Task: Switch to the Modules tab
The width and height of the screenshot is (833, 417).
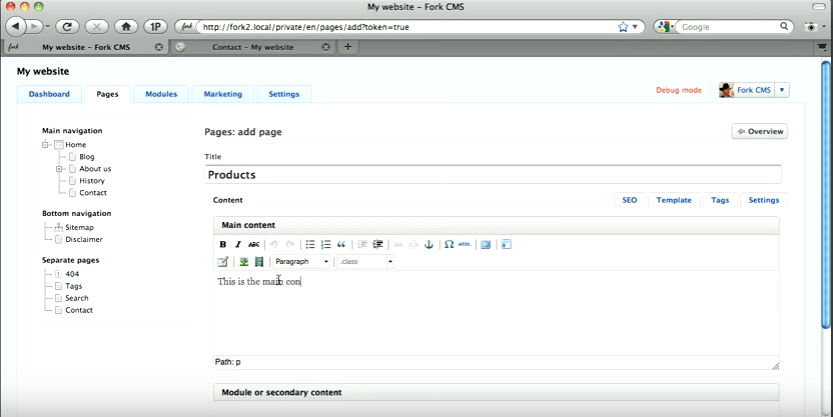Action: 161,94
